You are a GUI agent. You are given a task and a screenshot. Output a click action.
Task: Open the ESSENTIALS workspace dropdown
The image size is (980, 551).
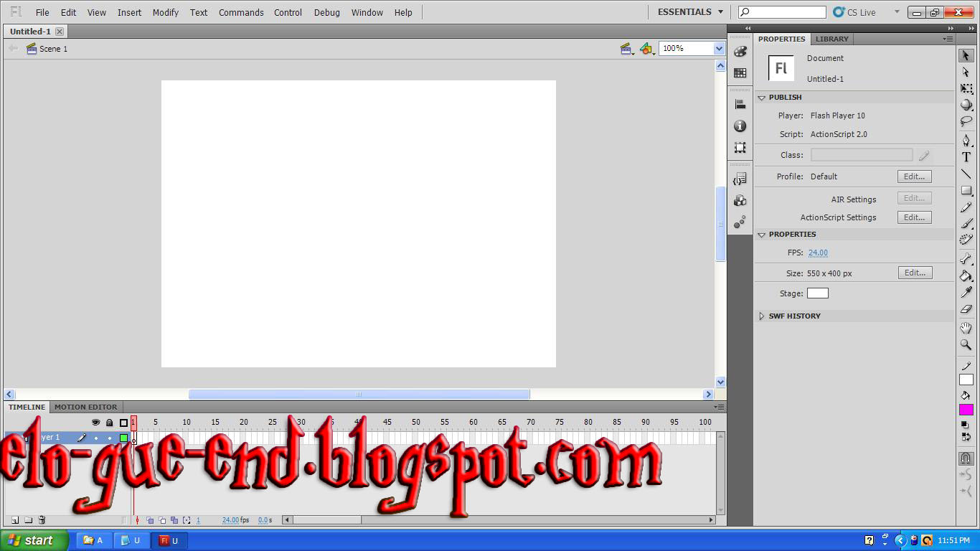click(x=691, y=12)
